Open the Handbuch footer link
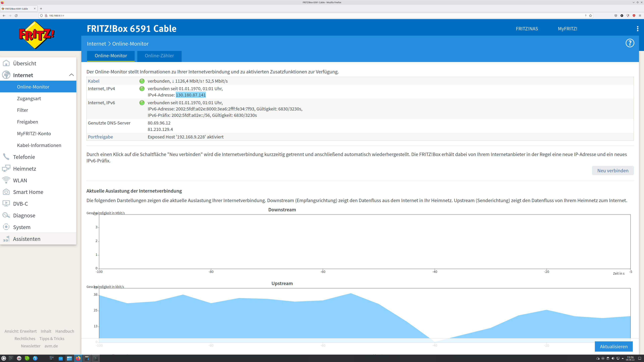 (x=65, y=331)
